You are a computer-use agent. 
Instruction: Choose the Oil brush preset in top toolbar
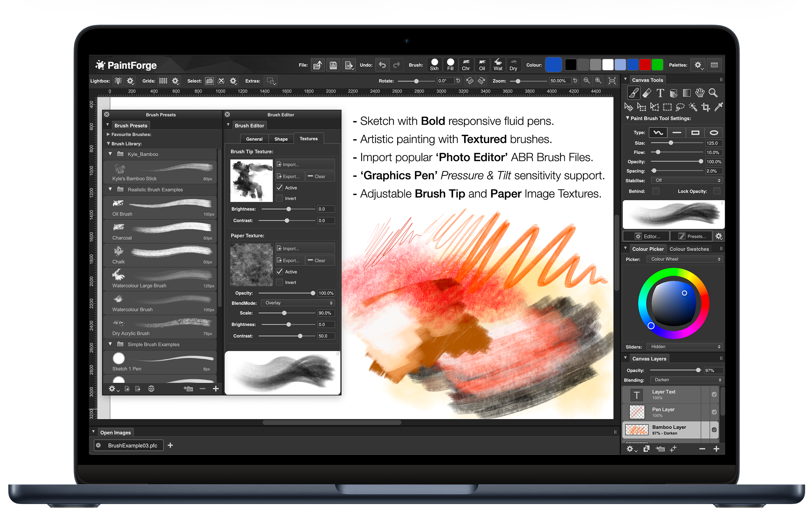point(482,65)
